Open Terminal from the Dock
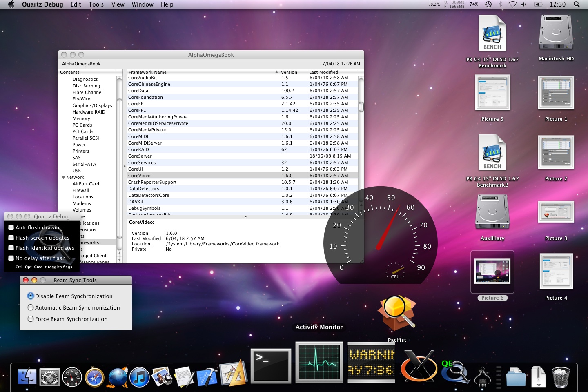This screenshot has width=588, height=392. pyautogui.click(x=271, y=365)
